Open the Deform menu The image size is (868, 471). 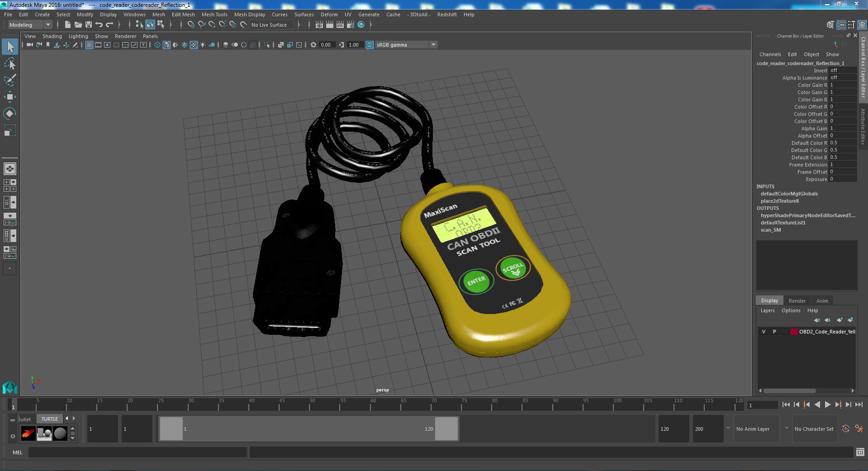pyautogui.click(x=329, y=14)
